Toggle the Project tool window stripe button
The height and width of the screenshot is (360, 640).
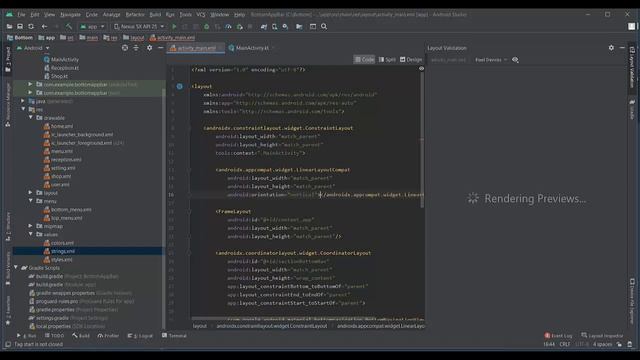click(x=8, y=59)
